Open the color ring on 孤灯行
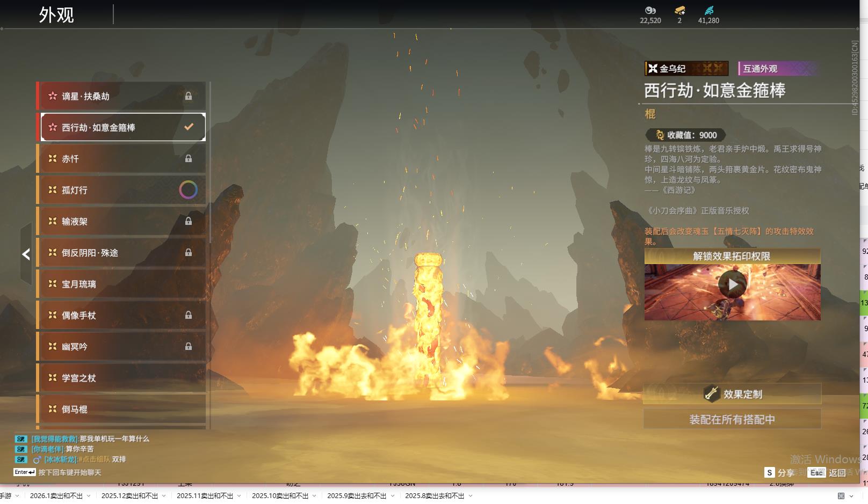Image resolution: width=868 pixels, height=504 pixels. click(188, 189)
